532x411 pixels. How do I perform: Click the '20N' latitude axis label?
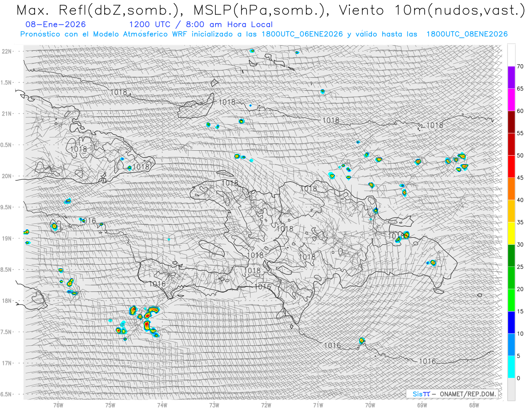click(x=7, y=176)
